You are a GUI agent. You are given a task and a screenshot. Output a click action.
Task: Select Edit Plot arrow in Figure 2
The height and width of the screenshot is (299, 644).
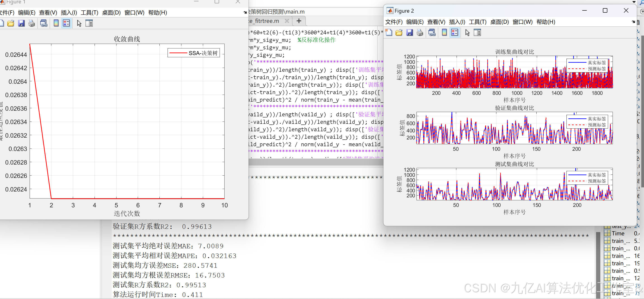[x=467, y=33]
